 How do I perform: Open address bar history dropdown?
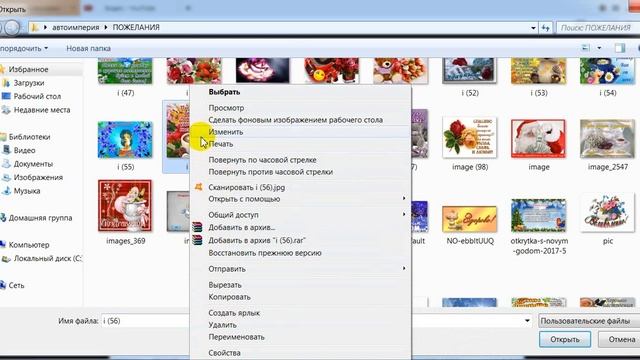(533, 28)
